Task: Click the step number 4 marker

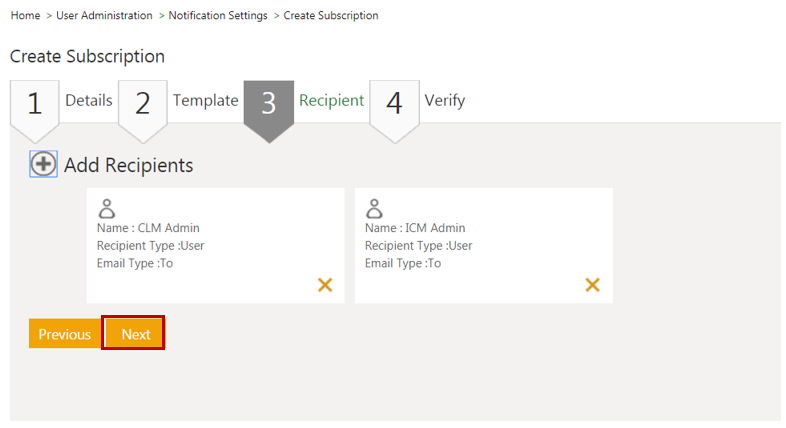Action: (394, 103)
